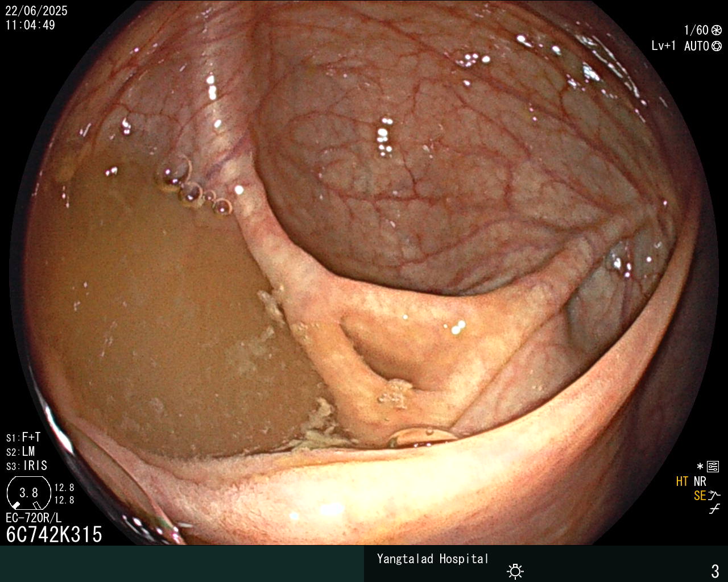Click the 1/60 shutter speed value
728x582 pixels.
tap(696, 30)
